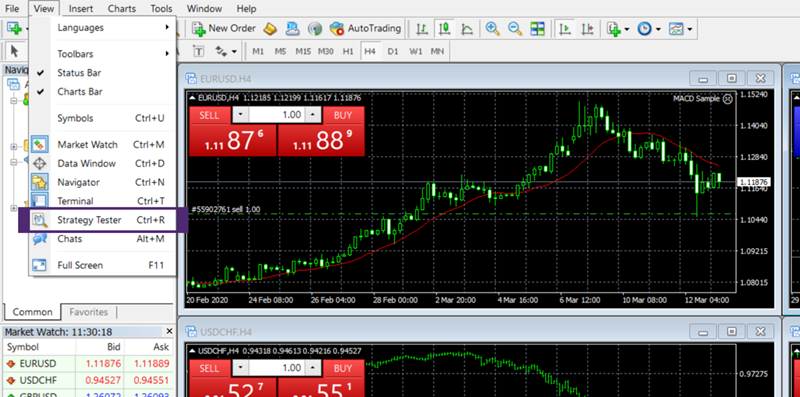Choose Navigator in the View menu

(x=102, y=182)
